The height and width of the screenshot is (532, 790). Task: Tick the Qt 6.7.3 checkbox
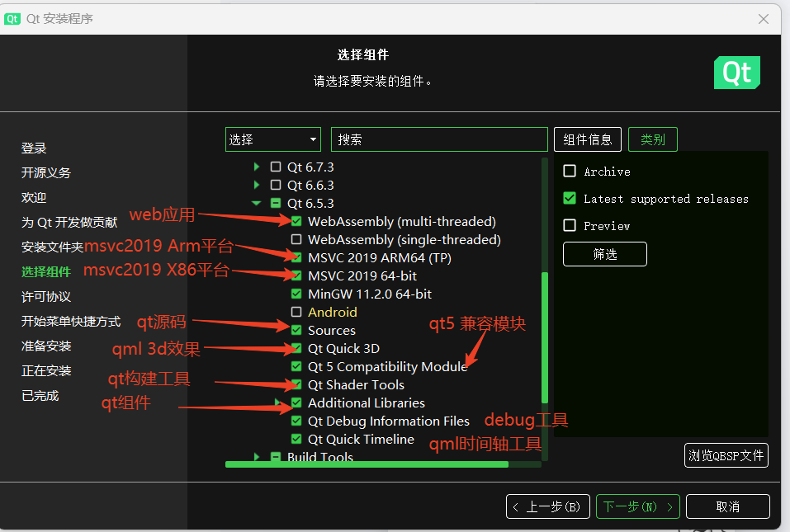(276, 167)
